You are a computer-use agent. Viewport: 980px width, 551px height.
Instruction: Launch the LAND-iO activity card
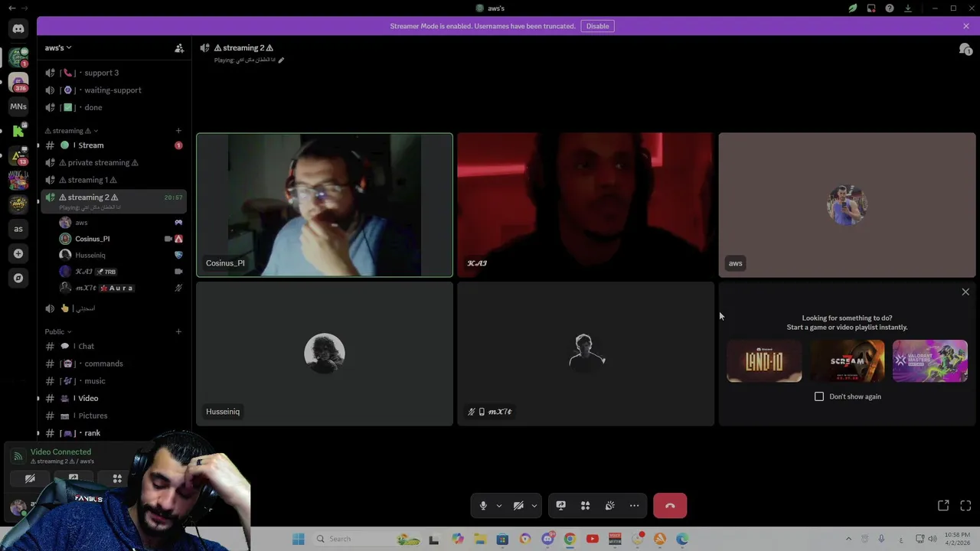tap(764, 361)
